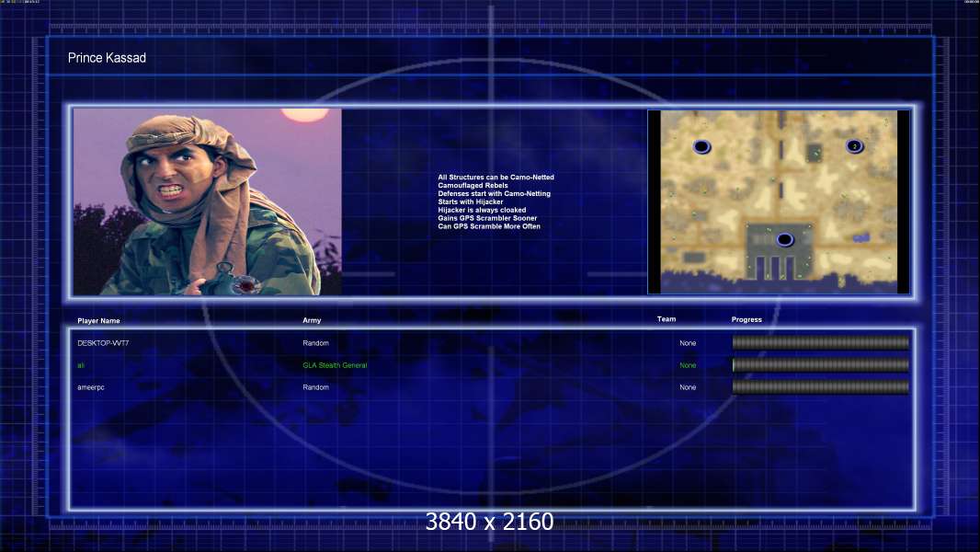Viewport: 980px width, 552px height.
Task: Click ali's loading progress bar
Action: [821, 365]
